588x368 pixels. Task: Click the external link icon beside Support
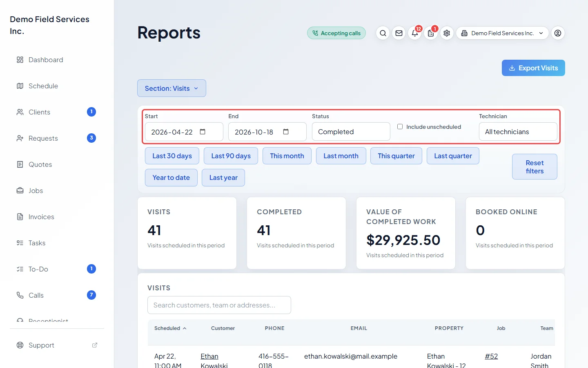click(x=95, y=345)
